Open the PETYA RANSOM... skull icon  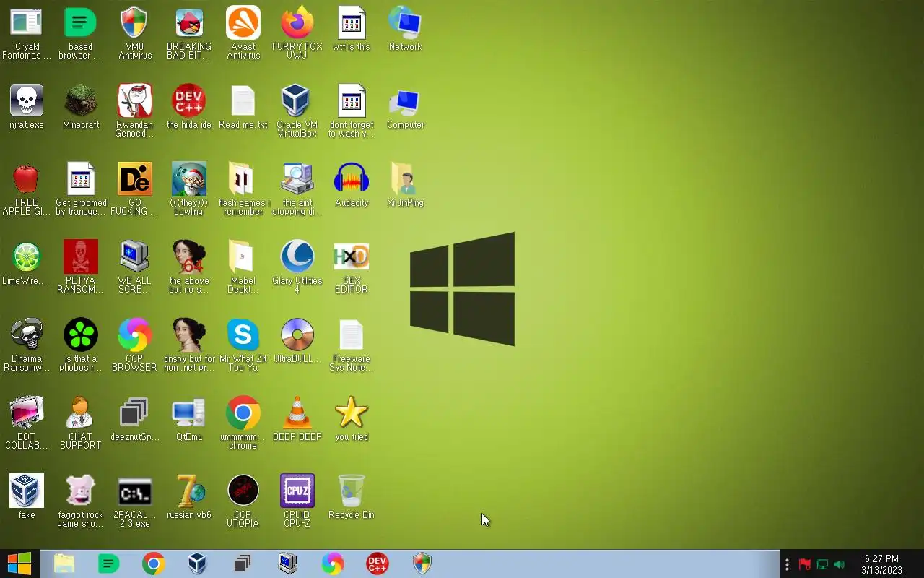80,257
